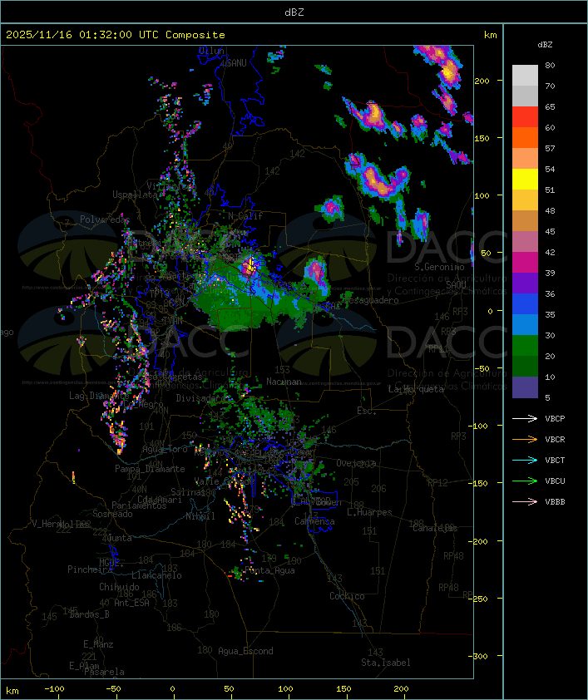Viewport: 588px width, 700px height.
Task: Click the Agua_Toro place label
Action: 165,449
